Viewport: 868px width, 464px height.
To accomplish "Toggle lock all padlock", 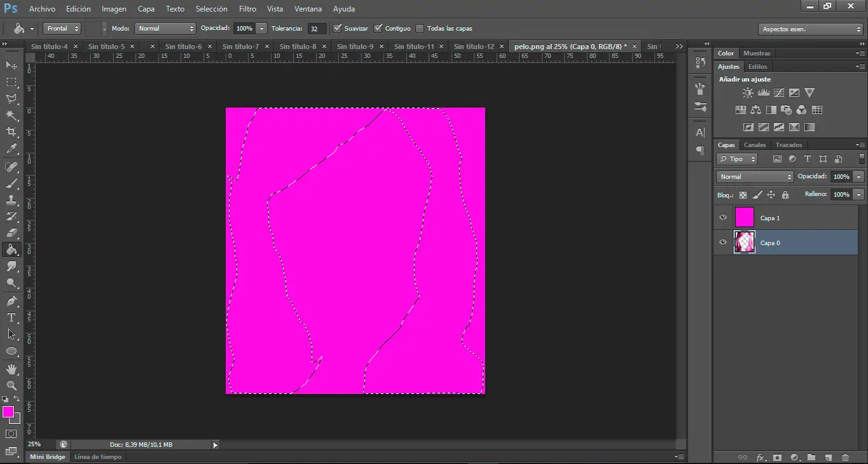I will click(785, 195).
